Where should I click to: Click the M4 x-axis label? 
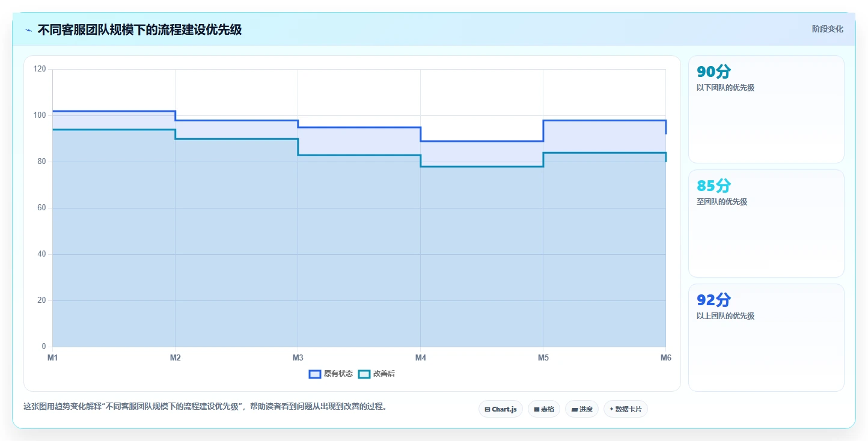pyautogui.click(x=421, y=357)
